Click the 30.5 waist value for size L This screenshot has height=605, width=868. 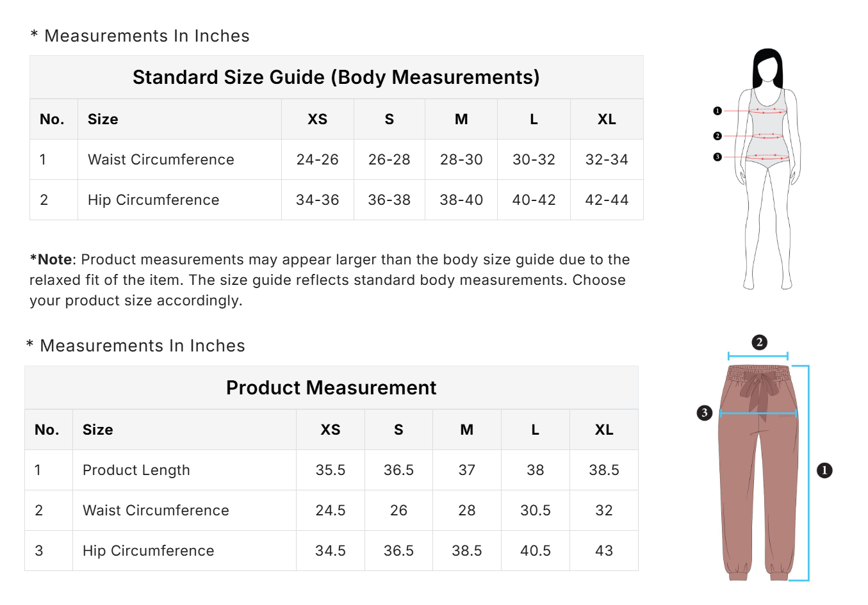coord(536,511)
